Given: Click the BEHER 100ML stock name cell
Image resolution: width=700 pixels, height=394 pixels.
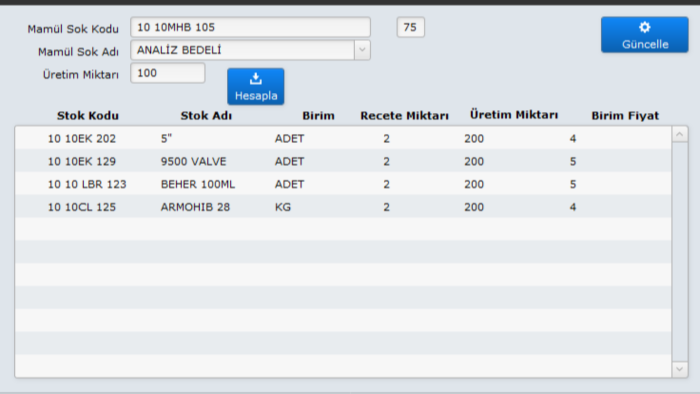Looking at the screenshot, I should pos(197,184).
